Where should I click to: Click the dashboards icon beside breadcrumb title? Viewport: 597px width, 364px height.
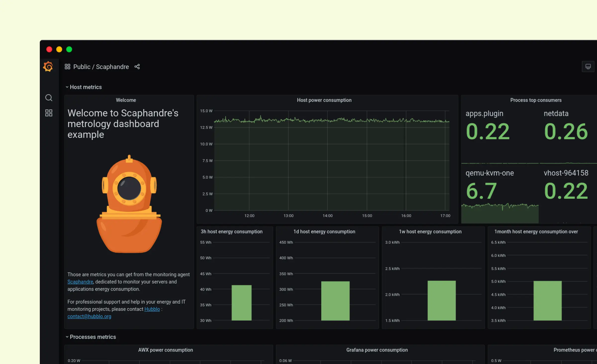[67, 66]
